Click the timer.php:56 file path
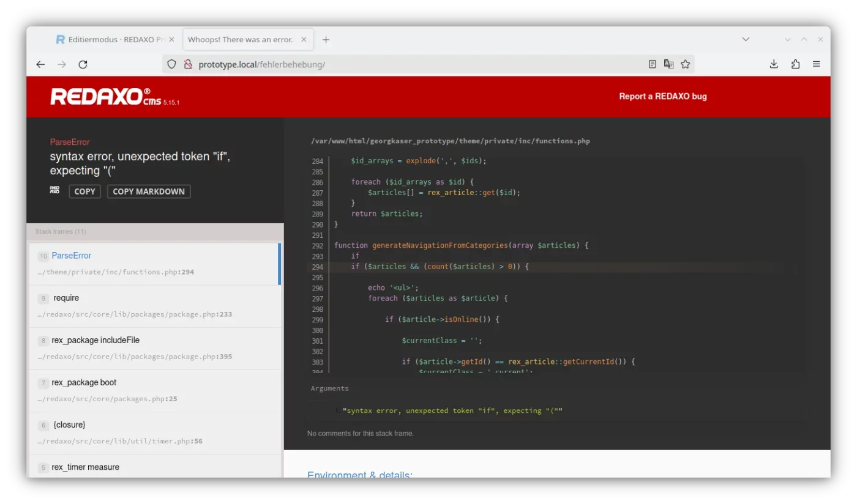The image size is (857, 504). [120, 441]
